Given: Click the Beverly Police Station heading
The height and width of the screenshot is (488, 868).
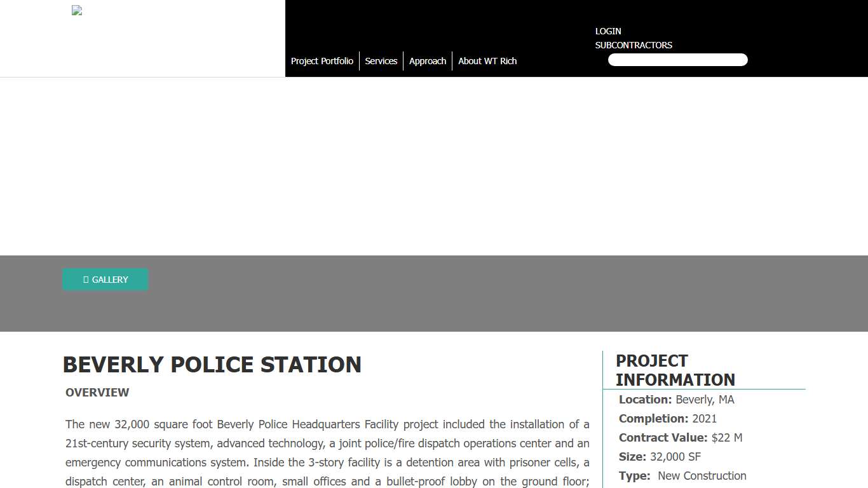Looking at the screenshot, I should click(x=212, y=365).
